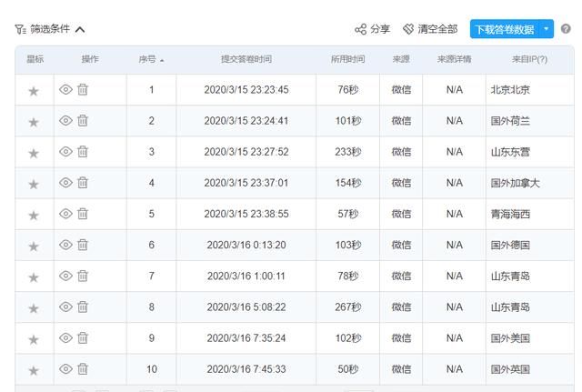
Task: Mark row 10 response with star
Action: 34,370
